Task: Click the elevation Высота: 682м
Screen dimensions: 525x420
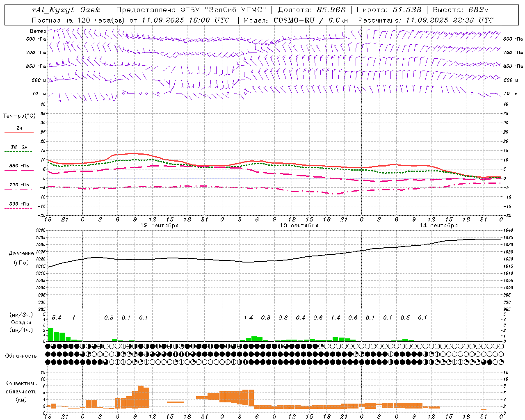Action: [461, 10]
